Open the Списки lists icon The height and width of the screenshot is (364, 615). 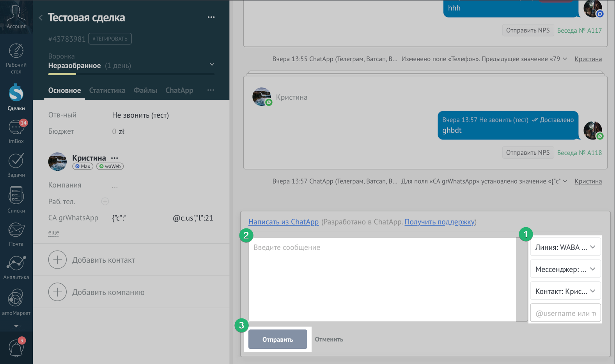(16, 196)
